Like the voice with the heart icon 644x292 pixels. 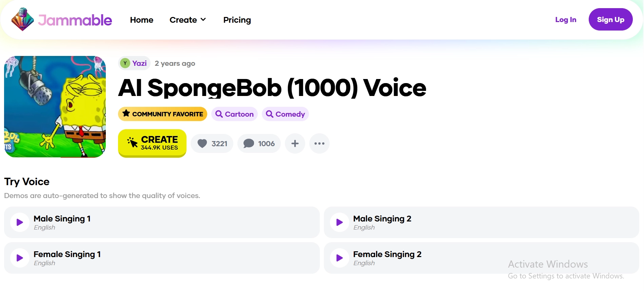tap(212, 143)
